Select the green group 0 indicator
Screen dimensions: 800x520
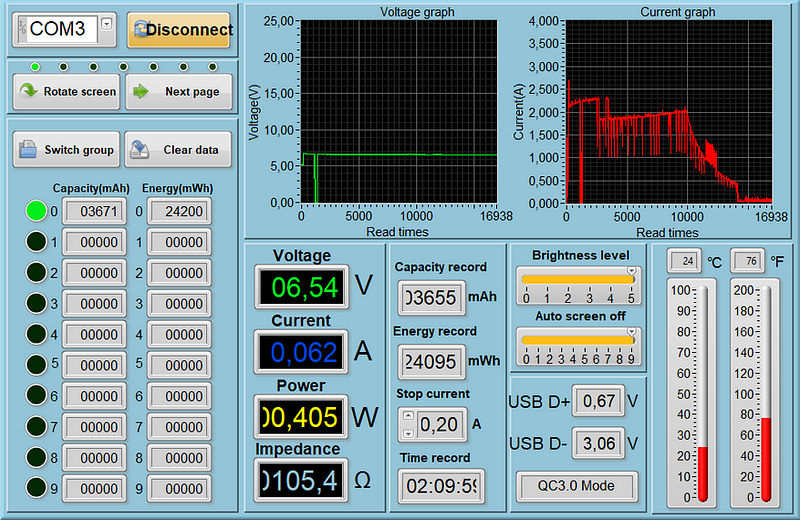(37, 211)
